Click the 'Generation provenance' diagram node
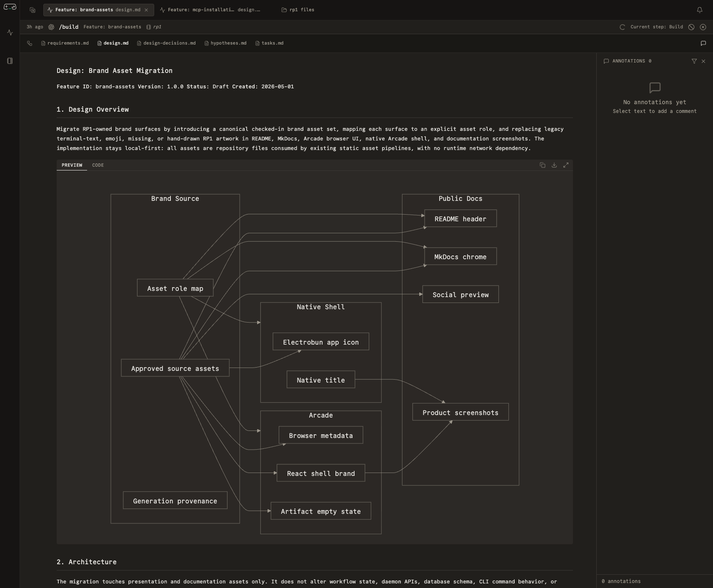The height and width of the screenshot is (588, 713). click(x=175, y=501)
